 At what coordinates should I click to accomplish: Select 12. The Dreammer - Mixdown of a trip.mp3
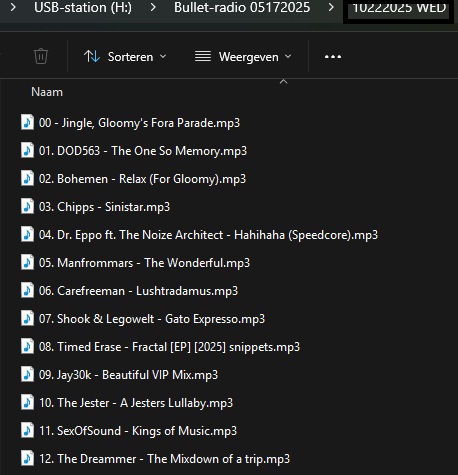[164, 459]
